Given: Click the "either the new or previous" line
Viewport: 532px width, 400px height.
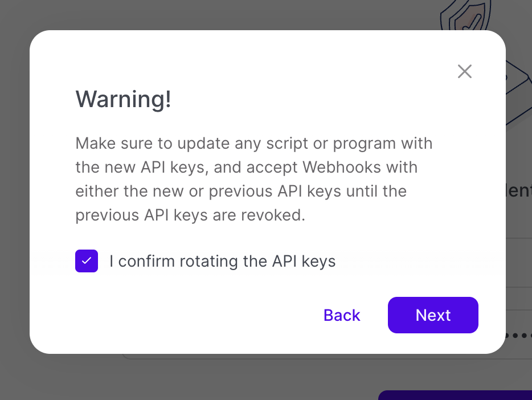Looking at the screenshot, I should click(240, 191).
